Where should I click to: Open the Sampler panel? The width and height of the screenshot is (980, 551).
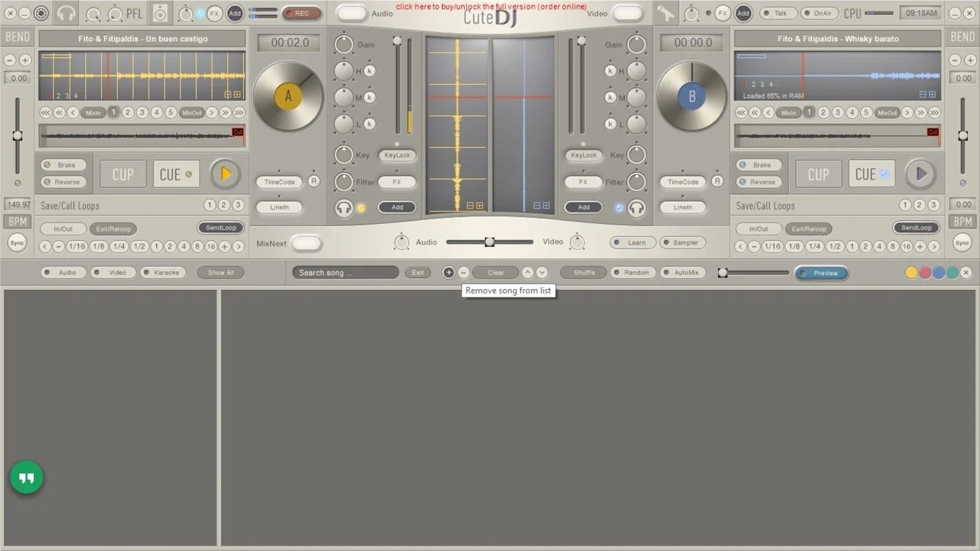coord(682,242)
